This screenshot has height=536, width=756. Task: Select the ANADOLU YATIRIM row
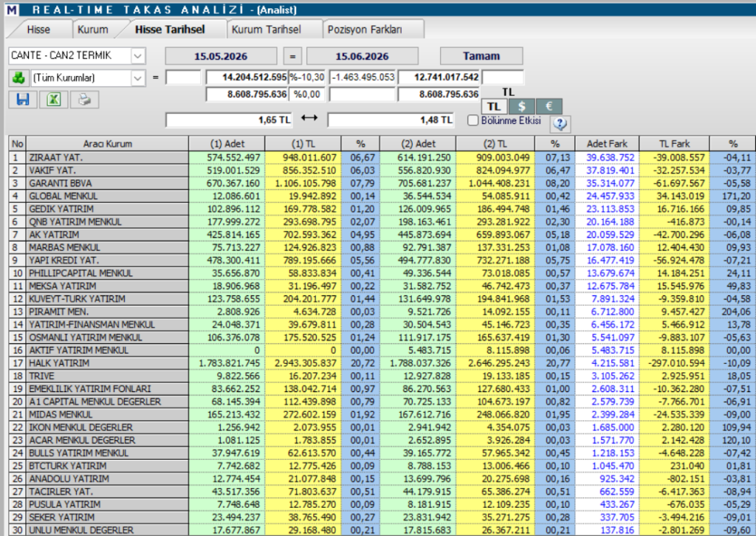(x=382, y=479)
